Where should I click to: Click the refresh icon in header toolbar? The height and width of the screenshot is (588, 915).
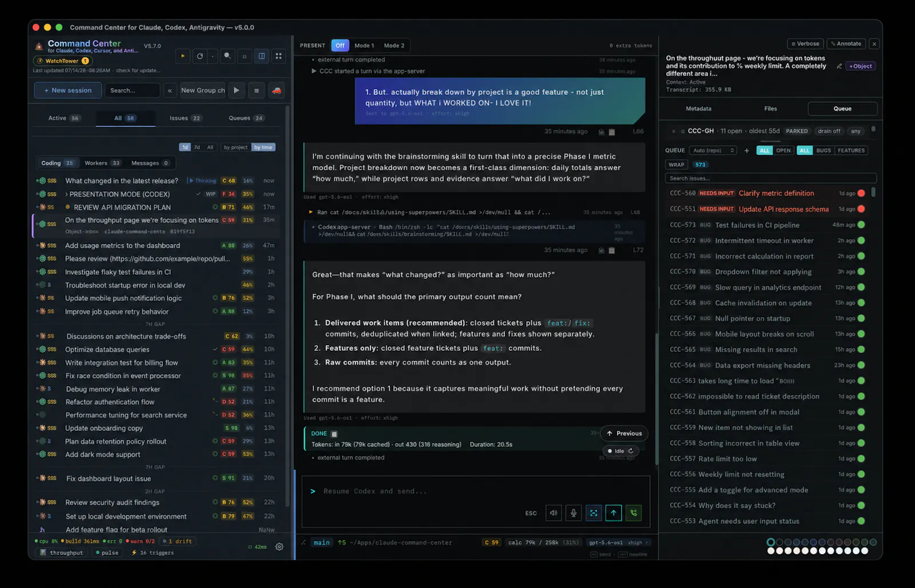click(x=200, y=56)
